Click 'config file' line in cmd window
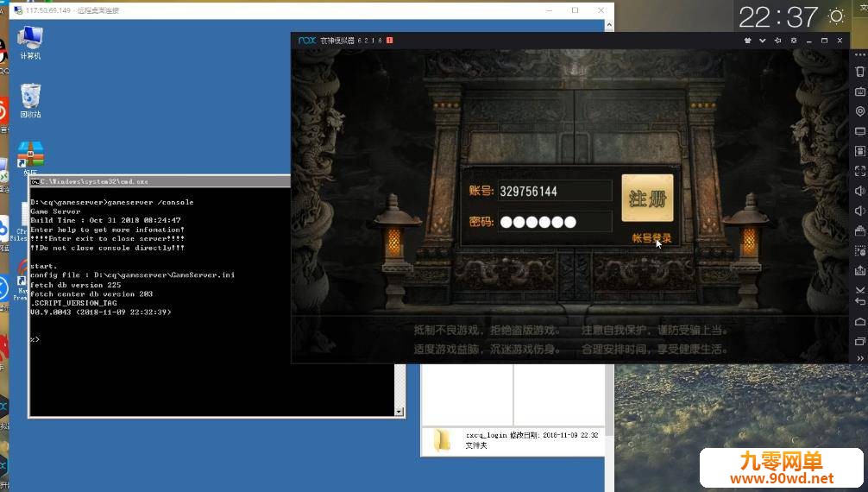Viewport: 868px width, 492px height. click(132, 274)
